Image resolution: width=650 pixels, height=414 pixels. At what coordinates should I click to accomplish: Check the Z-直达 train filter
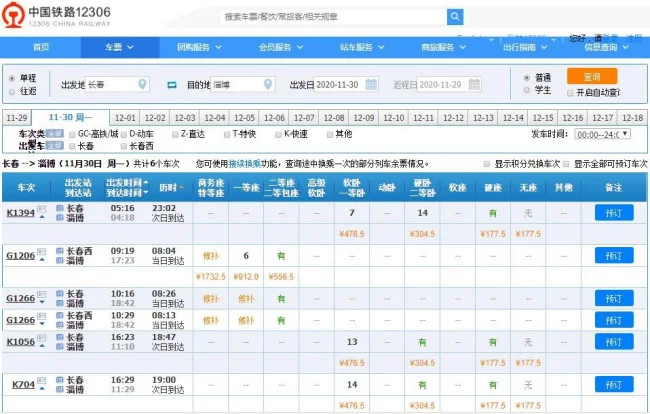point(175,134)
